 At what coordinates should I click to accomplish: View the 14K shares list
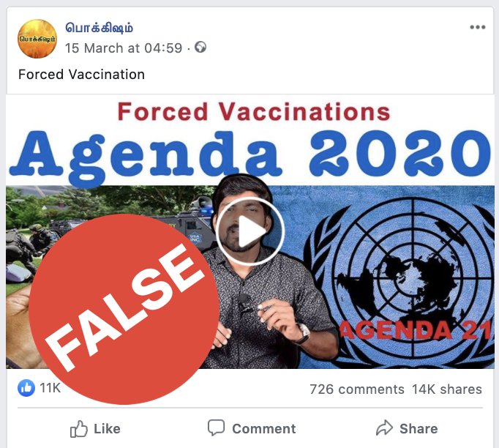[x=447, y=389]
